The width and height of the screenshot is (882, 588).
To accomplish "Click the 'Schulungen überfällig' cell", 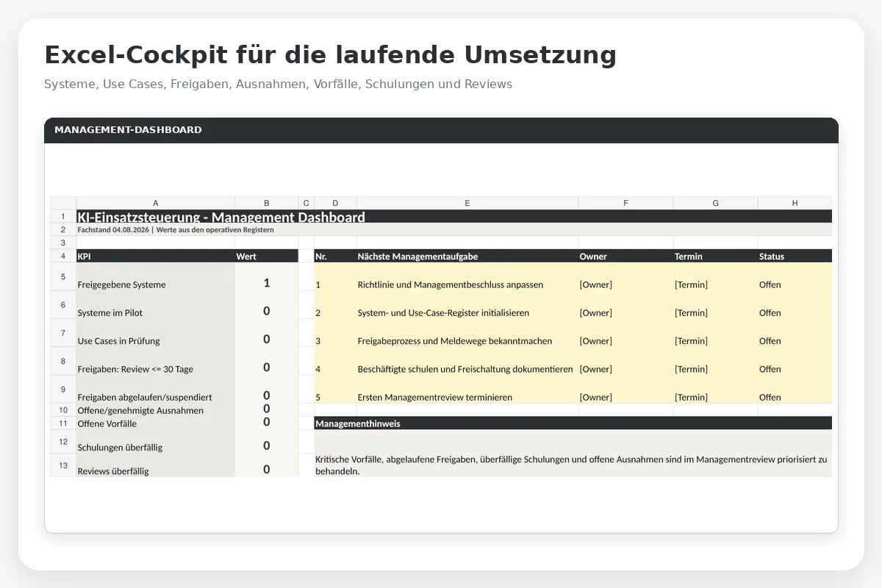I will tap(155, 442).
